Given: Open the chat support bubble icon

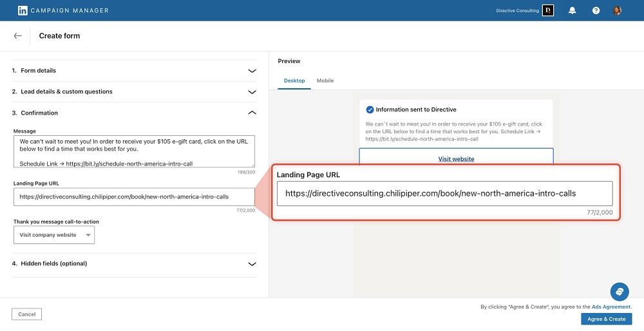Looking at the screenshot, I should (619, 291).
